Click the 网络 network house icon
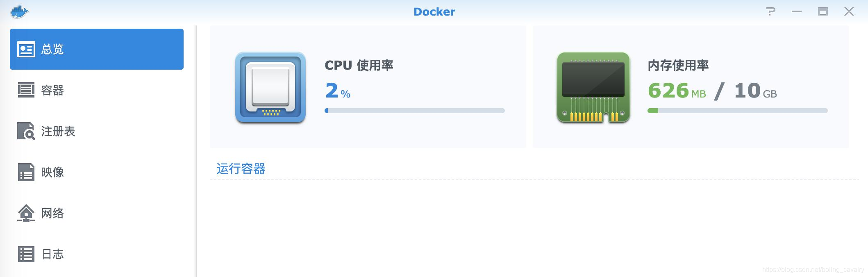Viewport: 868px width, 277px height. point(26,213)
